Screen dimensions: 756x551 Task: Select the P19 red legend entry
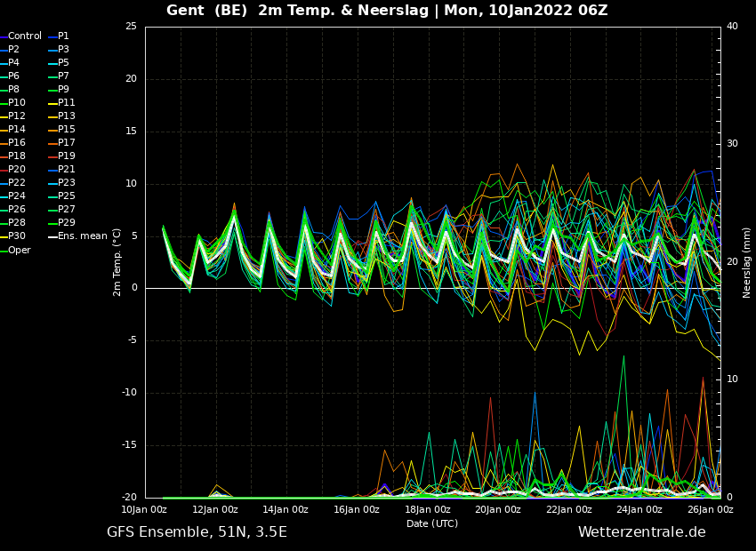pos(61,156)
